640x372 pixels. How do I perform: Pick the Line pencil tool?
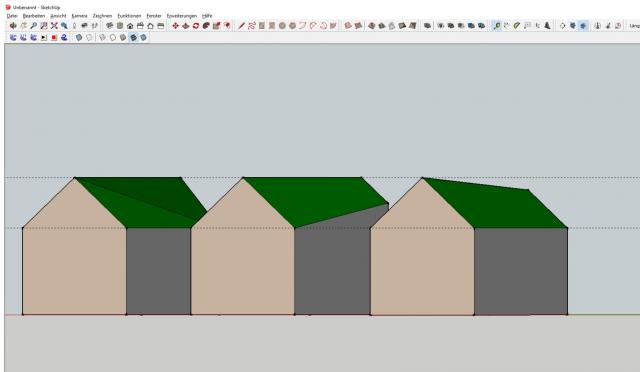click(x=242, y=26)
